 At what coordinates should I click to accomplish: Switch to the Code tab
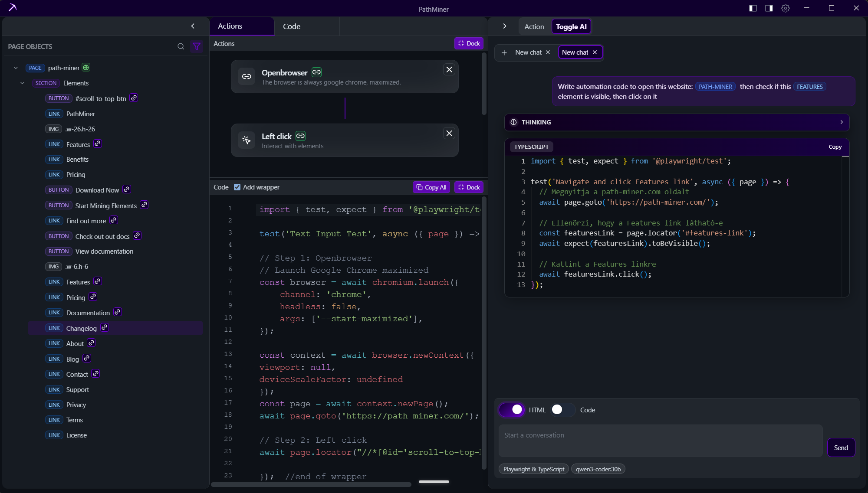pos(292,26)
